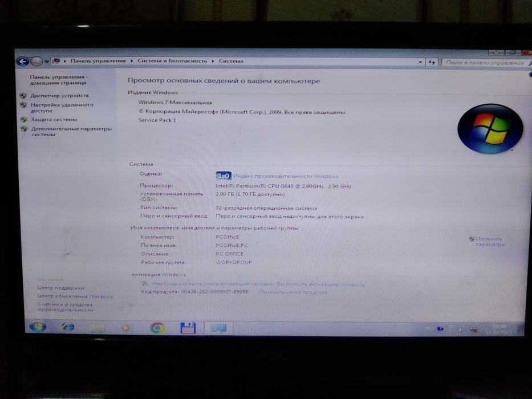Viewport: 532px width, 399px height.
Task: Refresh the address bar location
Action: coord(432,62)
